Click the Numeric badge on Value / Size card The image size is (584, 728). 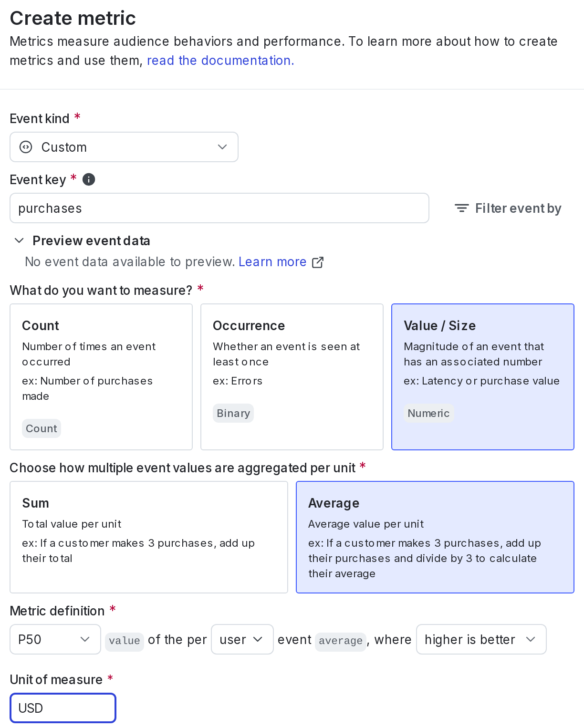click(428, 413)
